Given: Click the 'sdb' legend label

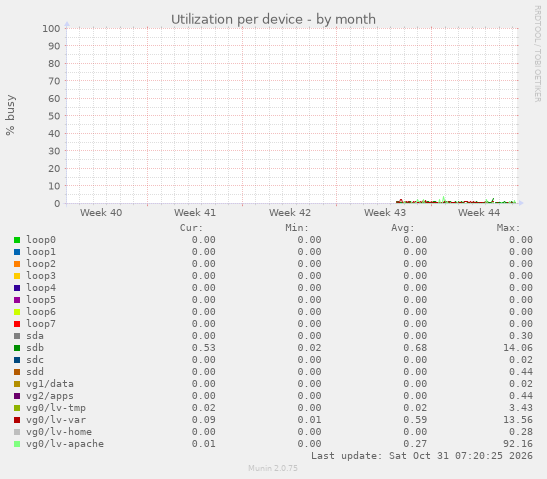Looking at the screenshot, I should click(x=35, y=348).
